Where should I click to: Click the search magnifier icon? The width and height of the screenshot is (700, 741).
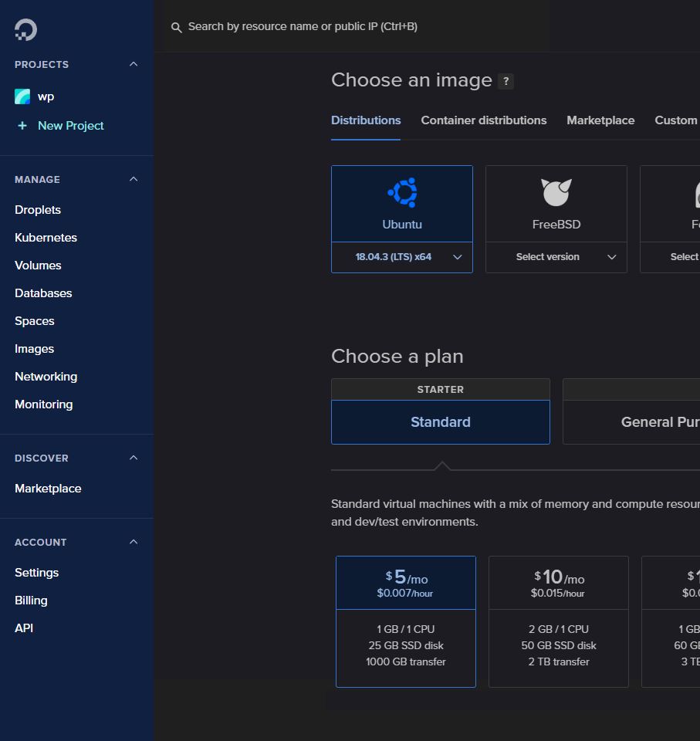(176, 28)
